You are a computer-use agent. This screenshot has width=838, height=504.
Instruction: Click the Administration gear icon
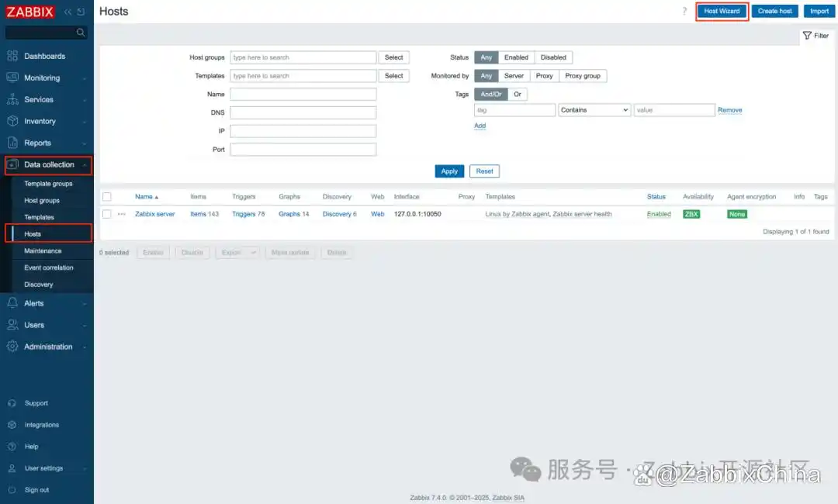[x=12, y=347]
